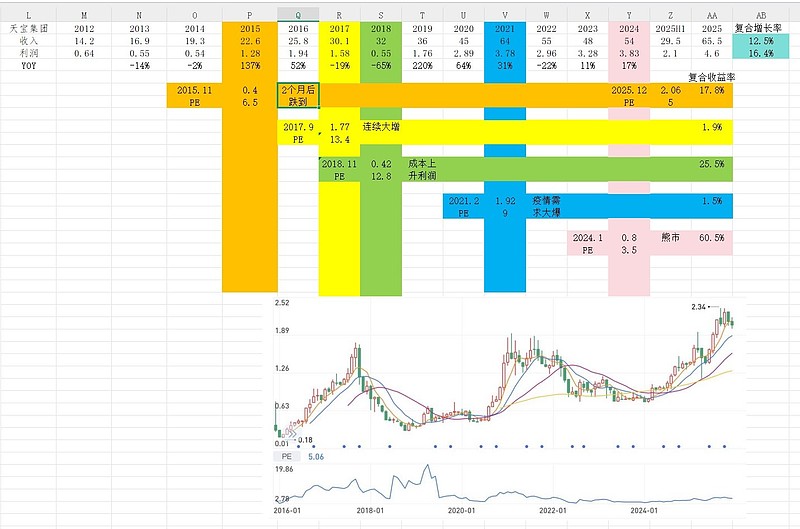
Task: Select the -65% YOY cell
Action: tap(381, 65)
